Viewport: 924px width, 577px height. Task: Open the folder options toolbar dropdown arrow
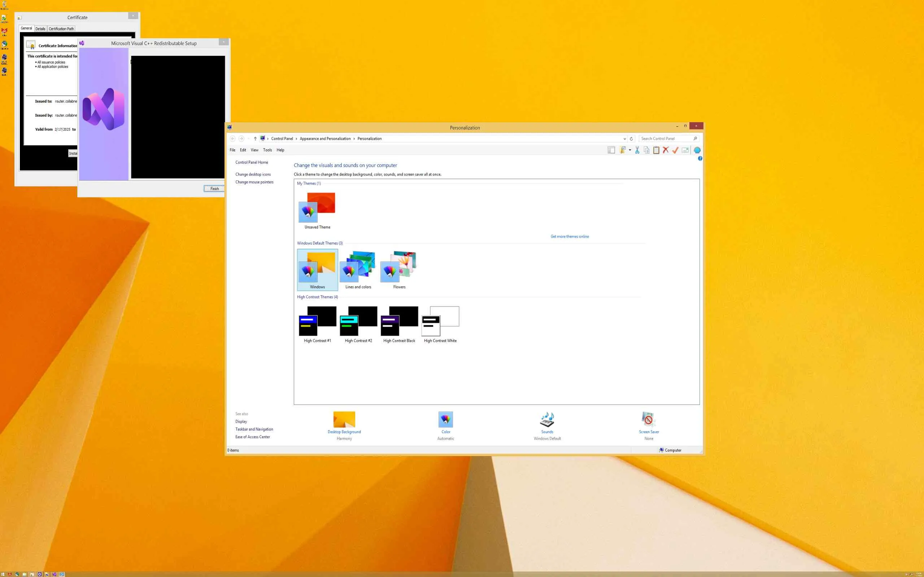click(630, 150)
